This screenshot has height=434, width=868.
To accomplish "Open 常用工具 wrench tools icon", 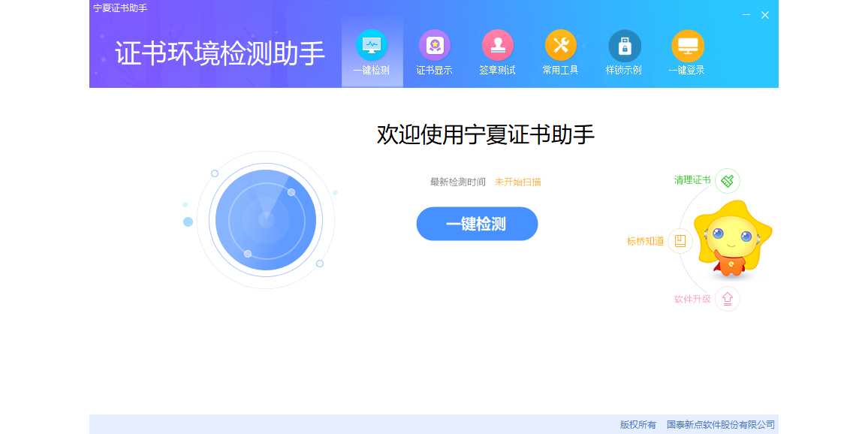I will (x=560, y=45).
